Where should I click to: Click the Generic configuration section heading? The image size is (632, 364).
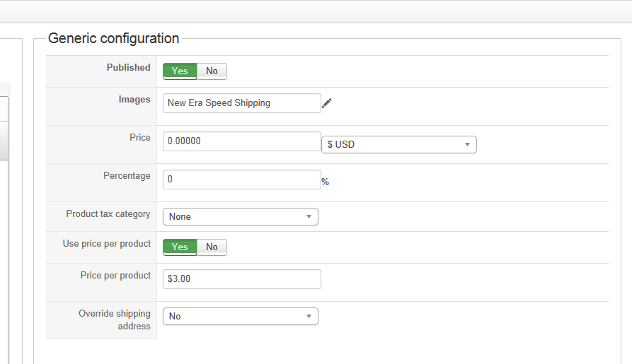click(113, 38)
